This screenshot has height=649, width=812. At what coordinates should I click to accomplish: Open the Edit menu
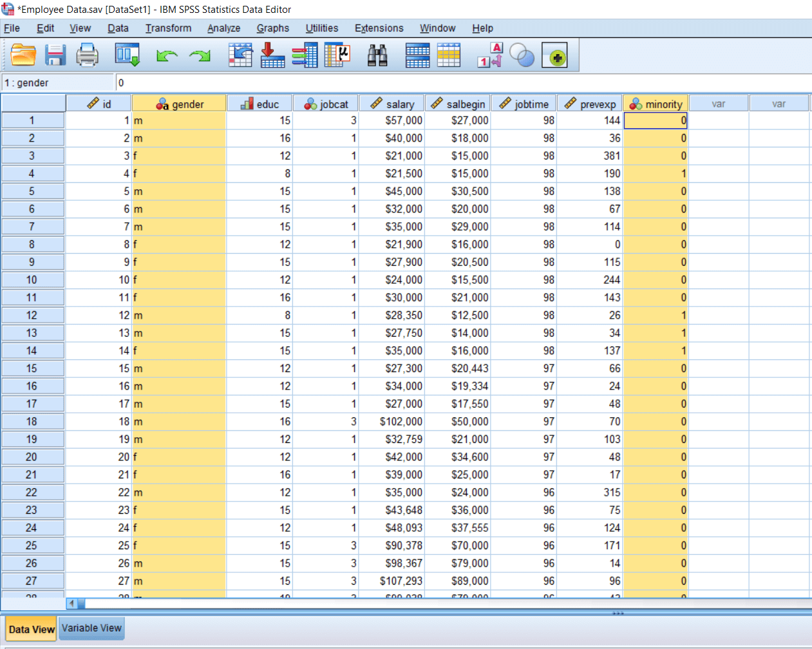(45, 28)
